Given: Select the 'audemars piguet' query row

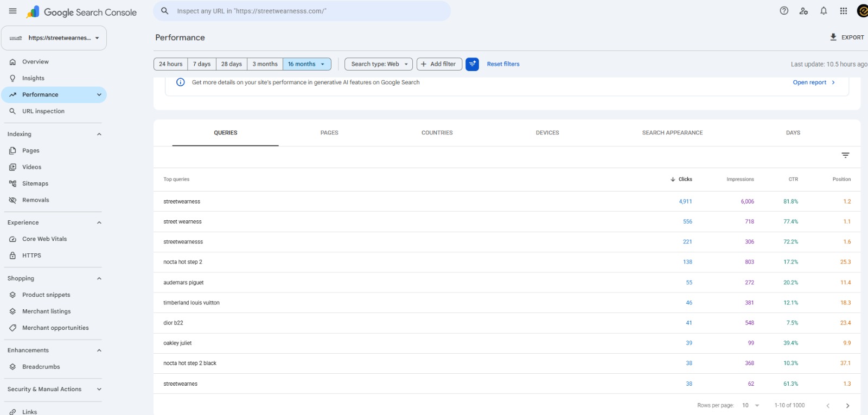Looking at the screenshot, I should click(507, 283).
